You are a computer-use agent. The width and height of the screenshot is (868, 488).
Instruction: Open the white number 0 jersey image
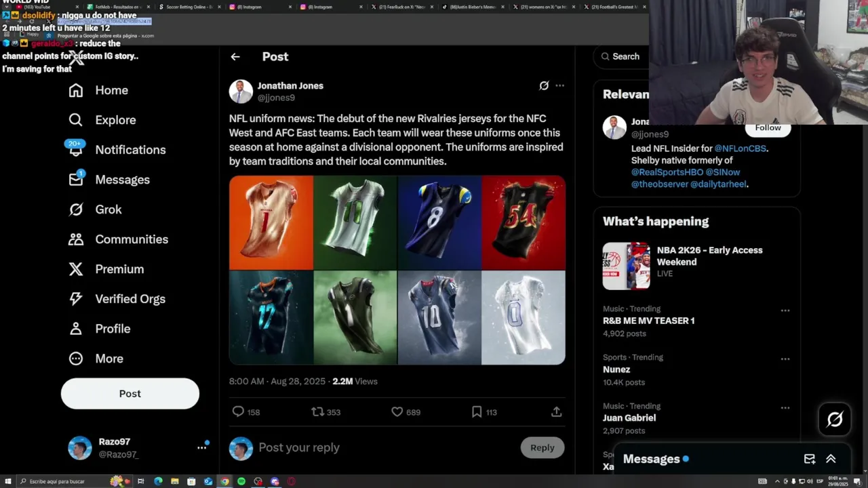tap(524, 318)
